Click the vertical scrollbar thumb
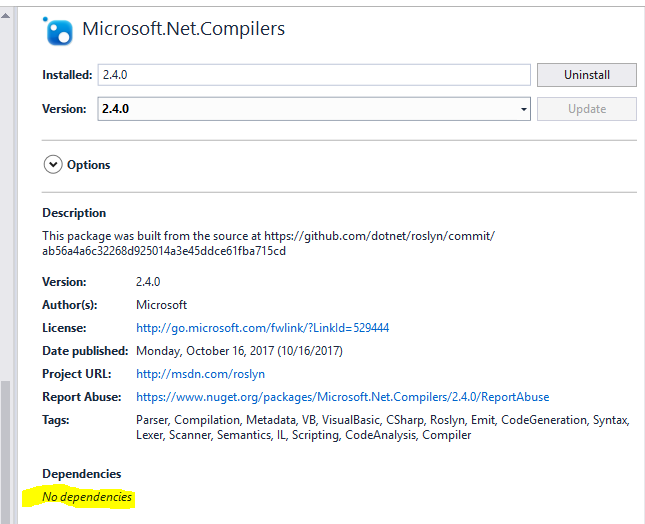 pos(6,452)
